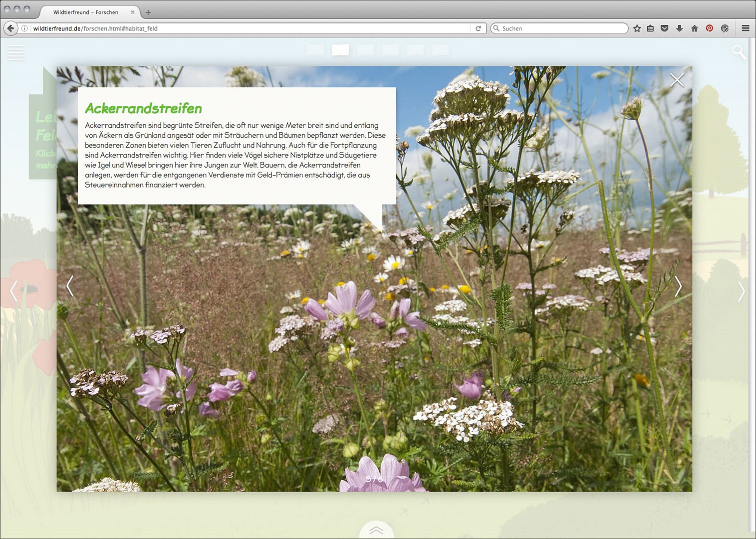
Task: Open the website search magnifier icon
Action: click(x=739, y=52)
